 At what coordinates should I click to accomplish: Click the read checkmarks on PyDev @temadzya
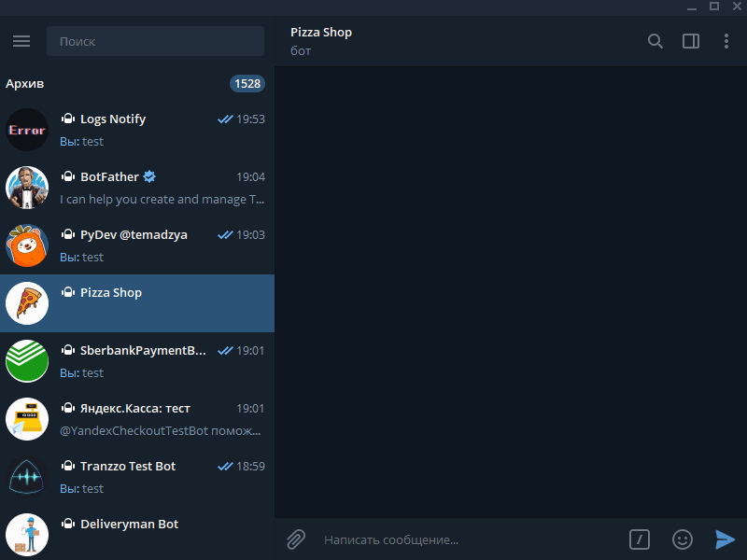225,235
